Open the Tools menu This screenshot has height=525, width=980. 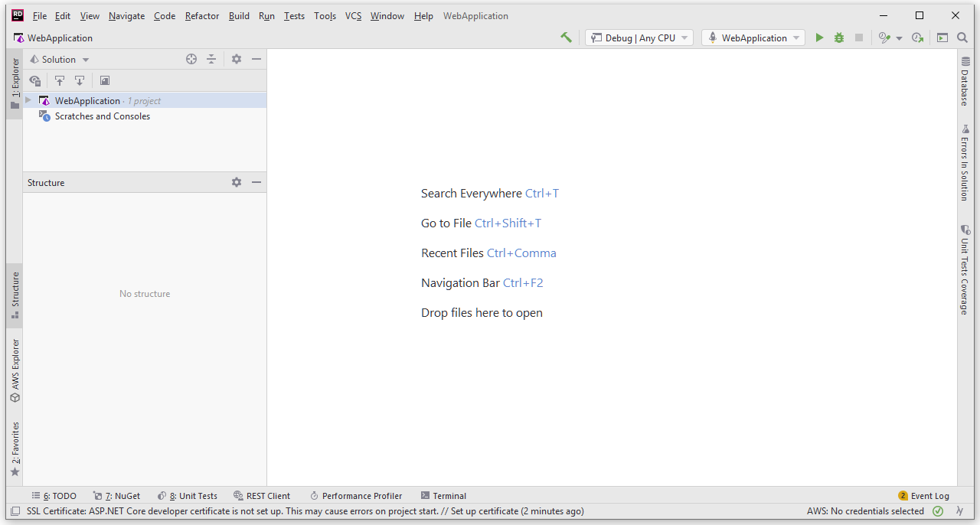325,15
